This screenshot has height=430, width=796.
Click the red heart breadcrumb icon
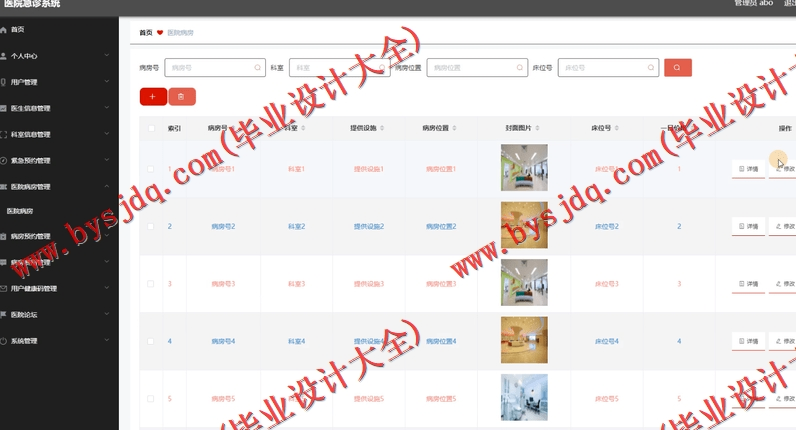coord(160,32)
